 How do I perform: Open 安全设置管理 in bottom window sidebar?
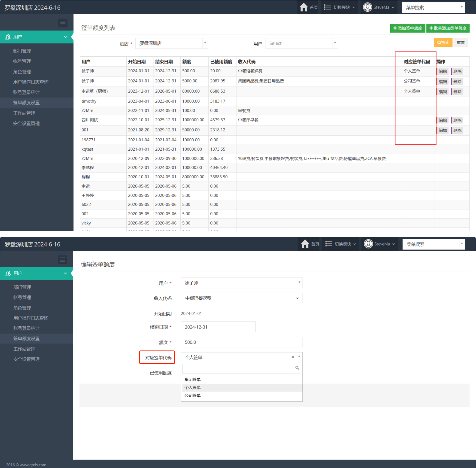tap(26, 359)
